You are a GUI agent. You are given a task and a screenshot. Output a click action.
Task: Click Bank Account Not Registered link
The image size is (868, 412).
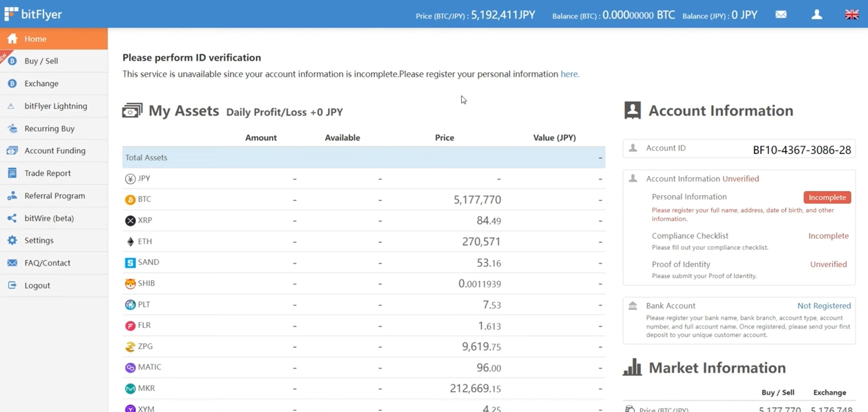point(824,306)
